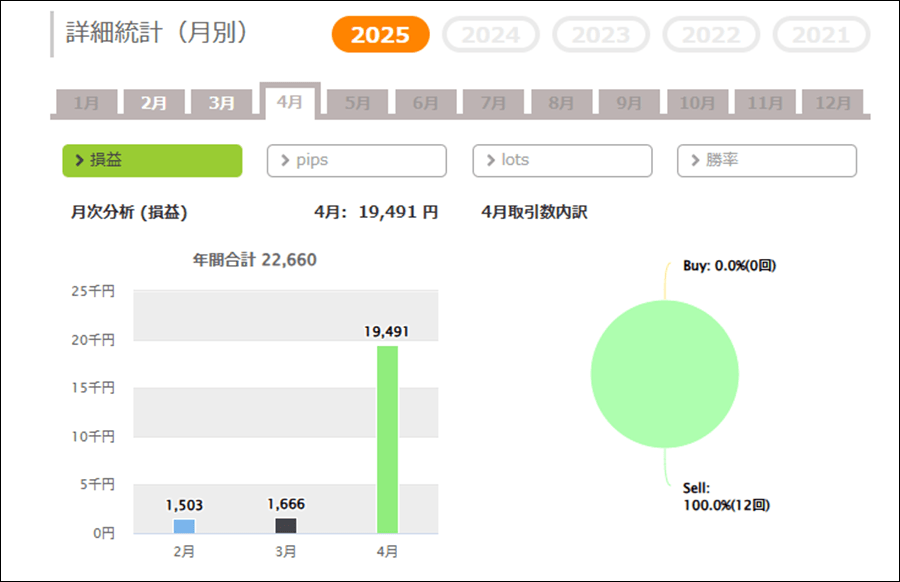Image resolution: width=900 pixels, height=582 pixels.
Task: Click the 5千円 axis label
Action: click(97, 484)
